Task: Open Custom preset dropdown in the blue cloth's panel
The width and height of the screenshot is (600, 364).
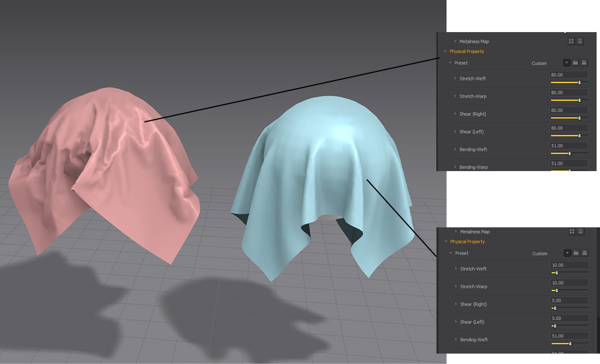Action: click(x=567, y=253)
